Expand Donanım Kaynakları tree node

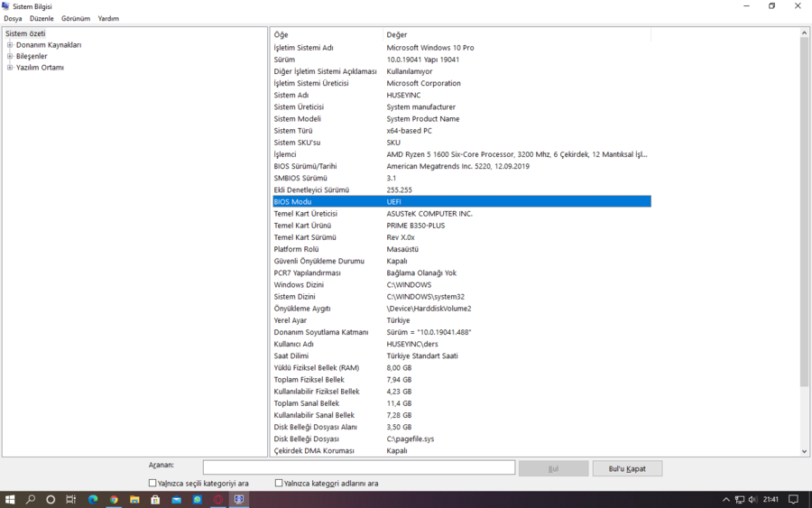(10, 45)
